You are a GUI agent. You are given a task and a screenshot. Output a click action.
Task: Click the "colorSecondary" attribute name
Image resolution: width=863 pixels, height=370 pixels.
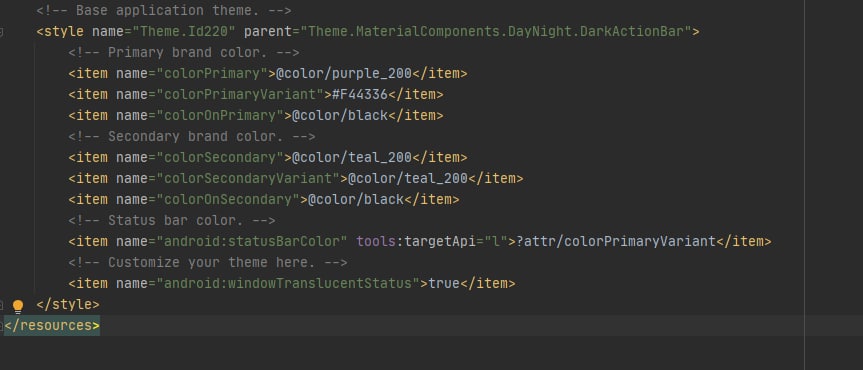click(220, 157)
